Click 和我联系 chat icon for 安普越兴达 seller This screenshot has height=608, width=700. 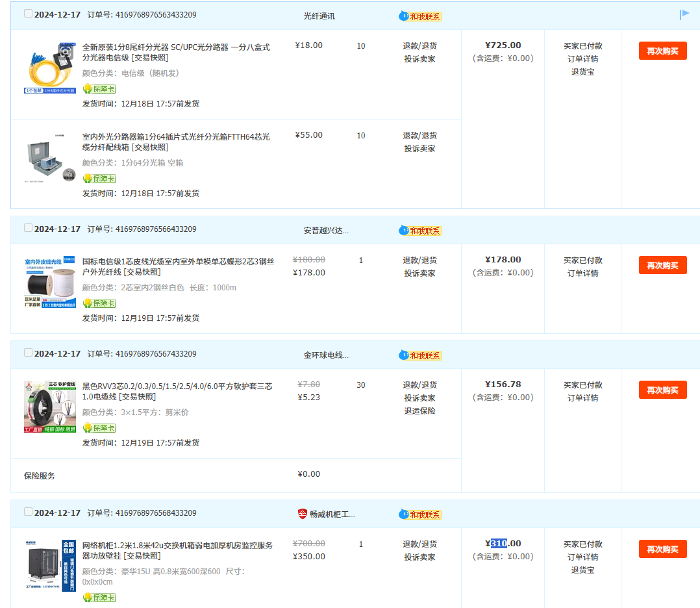(419, 231)
